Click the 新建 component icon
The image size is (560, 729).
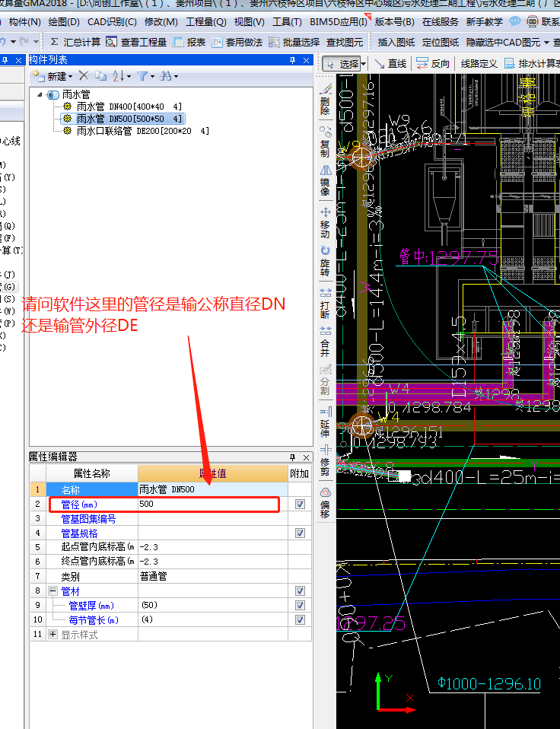coord(38,76)
